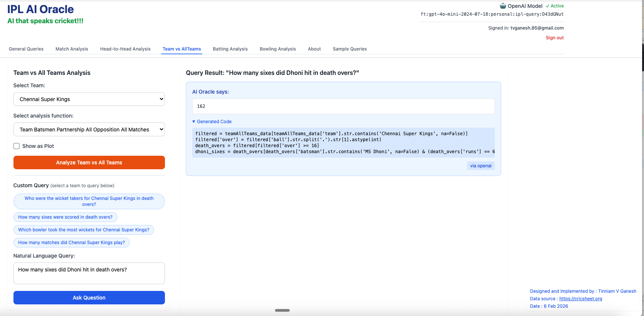The height and width of the screenshot is (316, 644).
Task: Click the via openai badge
Action: 481,166
